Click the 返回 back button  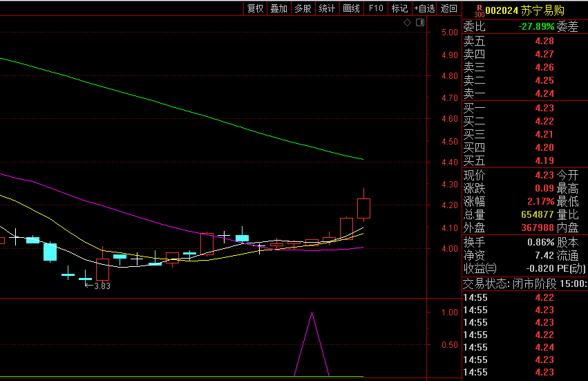click(449, 8)
